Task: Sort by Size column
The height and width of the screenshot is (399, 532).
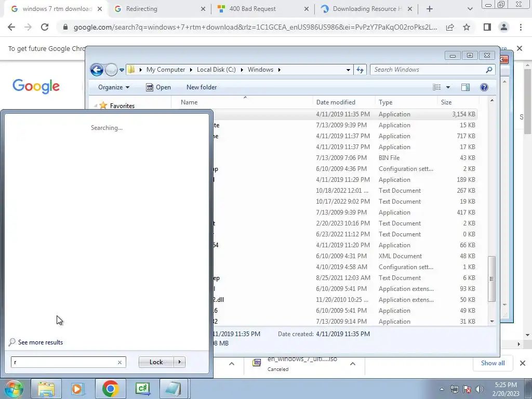Action: click(458, 102)
